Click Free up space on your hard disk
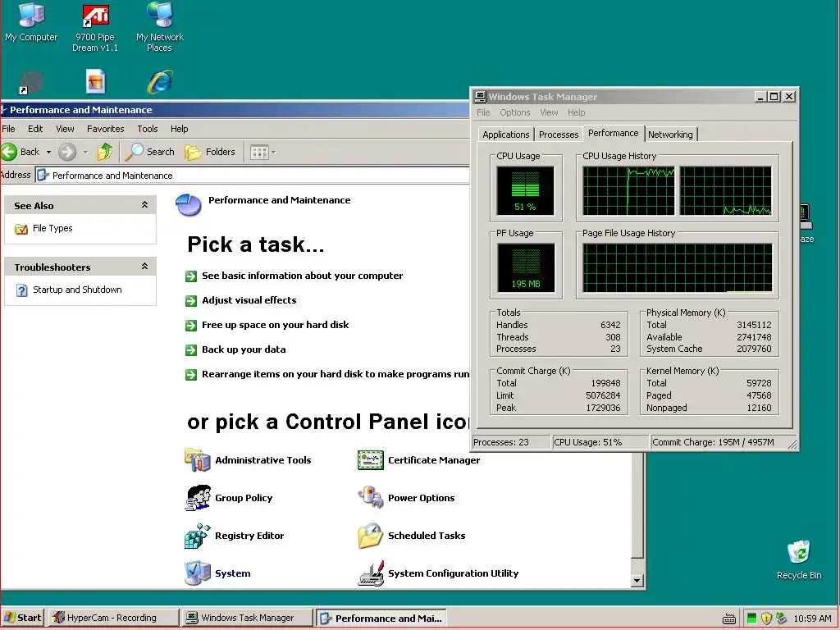Screen dimensions: 840x630 [275, 325]
